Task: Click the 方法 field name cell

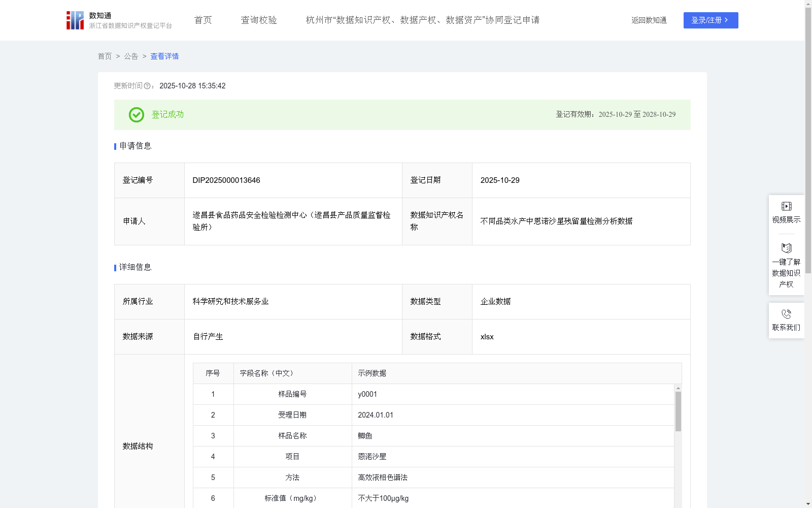Action: (x=293, y=478)
